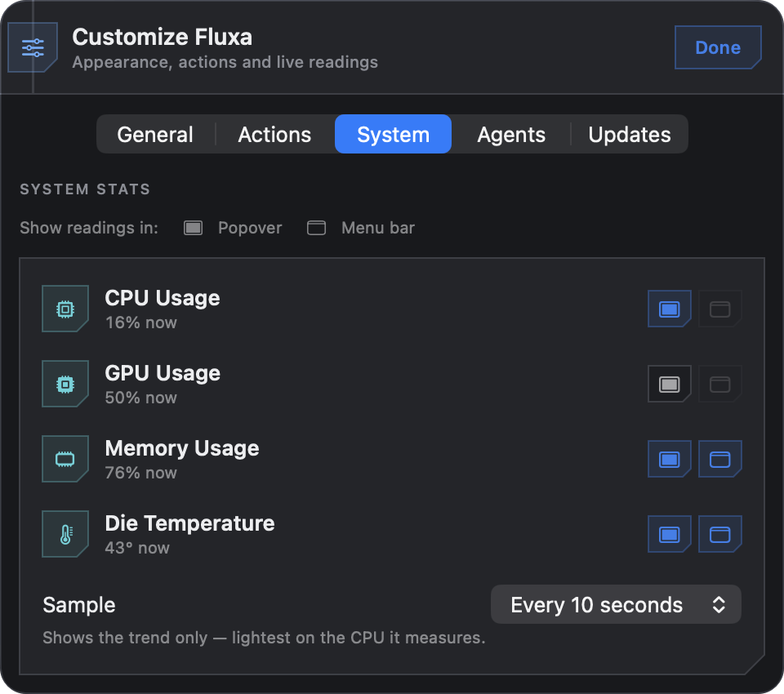Click the '16% now' reading
The image size is (784, 694).
pyautogui.click(x=141, y=323)
